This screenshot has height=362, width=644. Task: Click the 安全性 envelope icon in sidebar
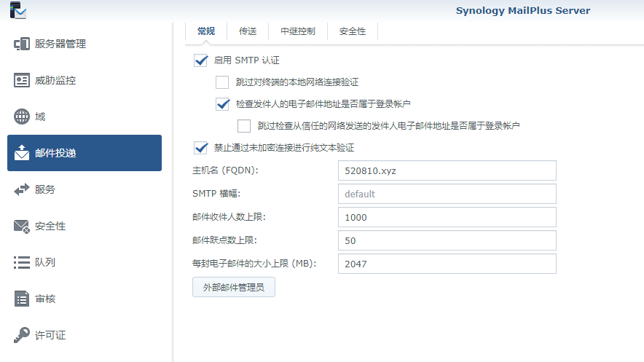(22, 226)
